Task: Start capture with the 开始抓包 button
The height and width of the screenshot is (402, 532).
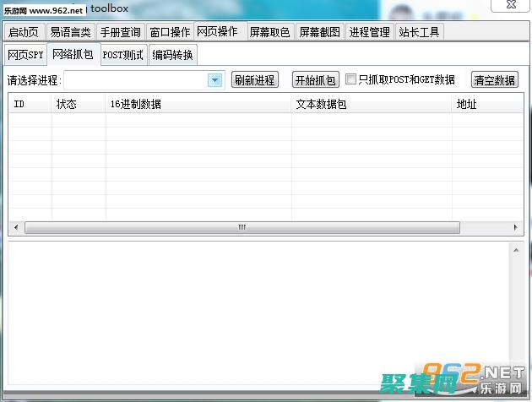Action: [x=315, y=80]
